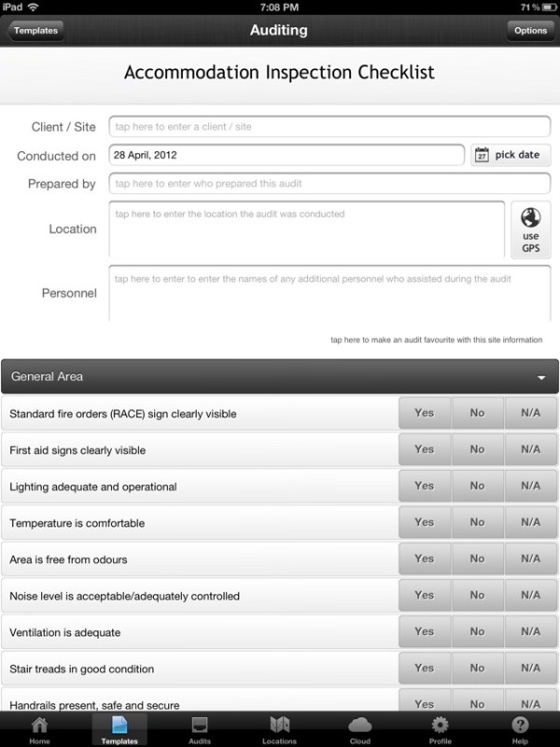Screen dimensions: 560x747
Task: Tap the Audits icon in bottom bar
Action: [x=200, y=726]
